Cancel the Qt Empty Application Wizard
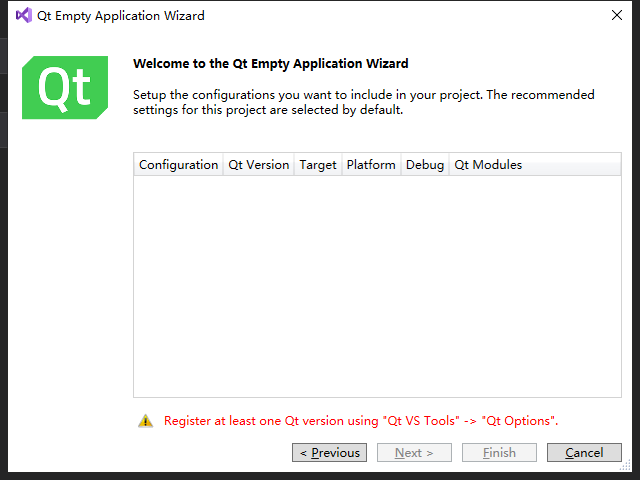640x480 pixels. tap(584, 452)
